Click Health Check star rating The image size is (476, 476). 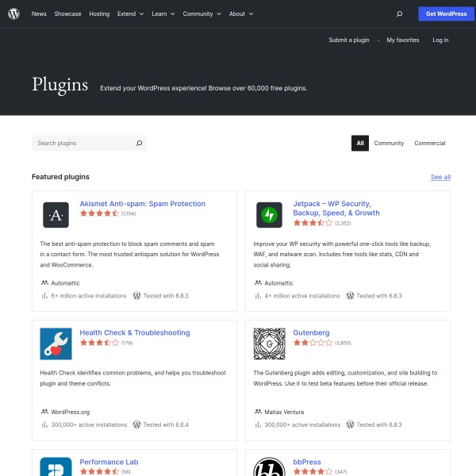(99, 343)
